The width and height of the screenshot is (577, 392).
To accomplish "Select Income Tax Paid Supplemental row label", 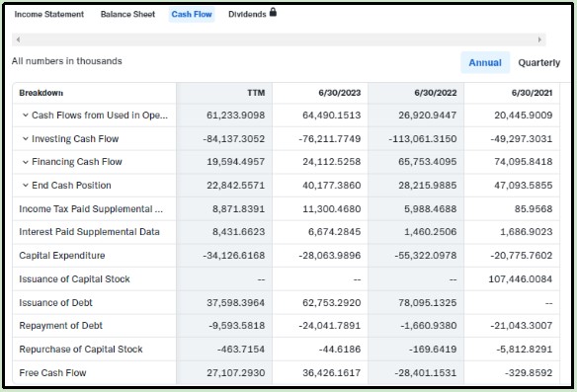I will 91,209.
